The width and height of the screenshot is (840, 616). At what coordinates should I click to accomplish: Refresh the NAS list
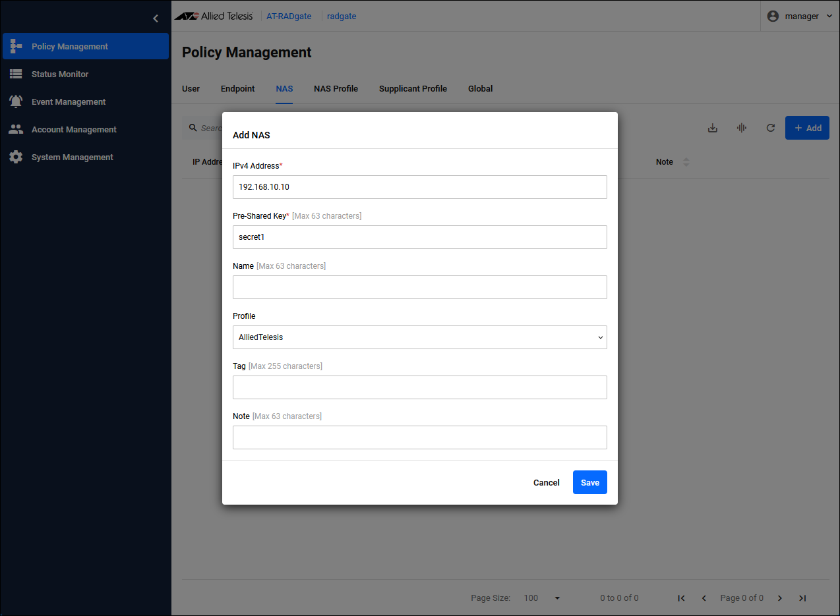coord(770,128)
